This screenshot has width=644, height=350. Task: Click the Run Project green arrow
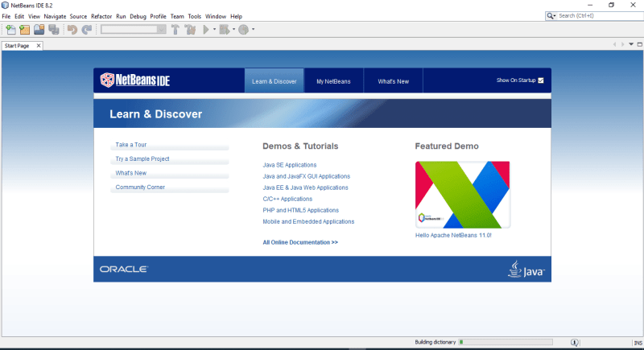[206, 29]
